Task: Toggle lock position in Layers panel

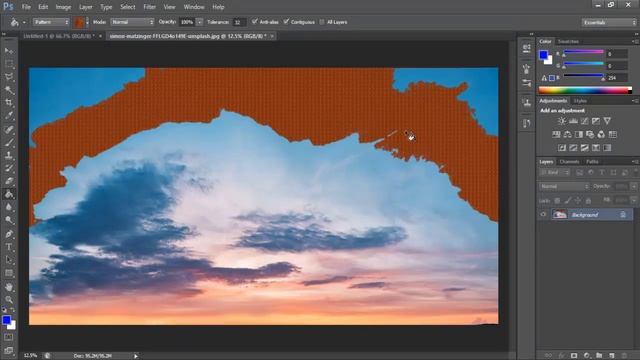Action: (x=578, y=200)
